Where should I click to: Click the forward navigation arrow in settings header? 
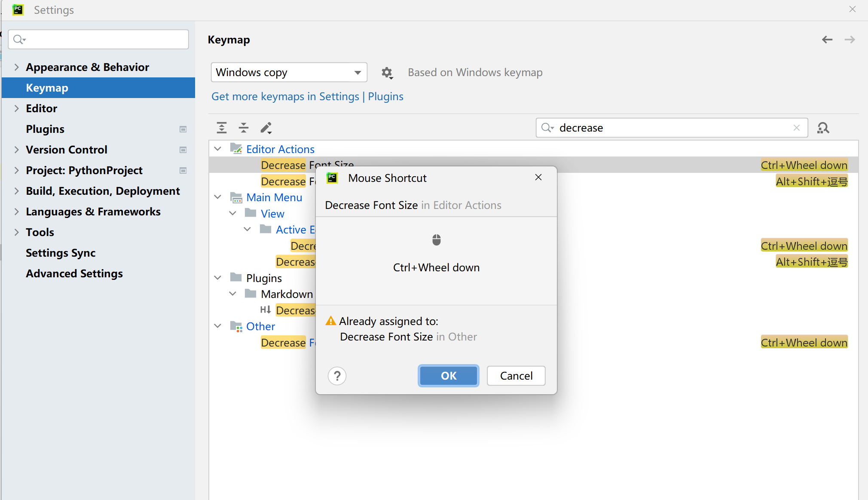(850, 39)
